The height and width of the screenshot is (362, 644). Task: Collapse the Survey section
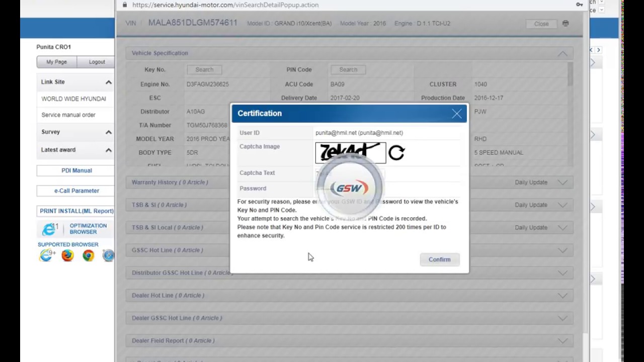tap(108, 132)
